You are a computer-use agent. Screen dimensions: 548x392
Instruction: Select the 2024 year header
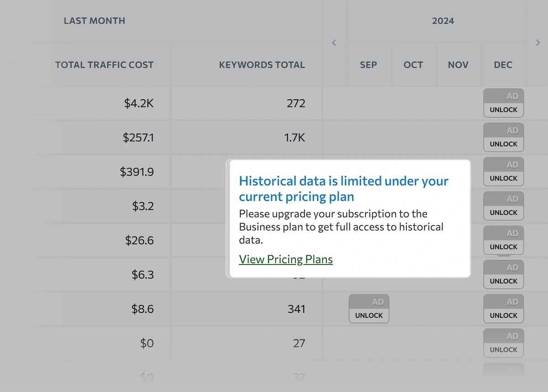(x=443, y=21)
